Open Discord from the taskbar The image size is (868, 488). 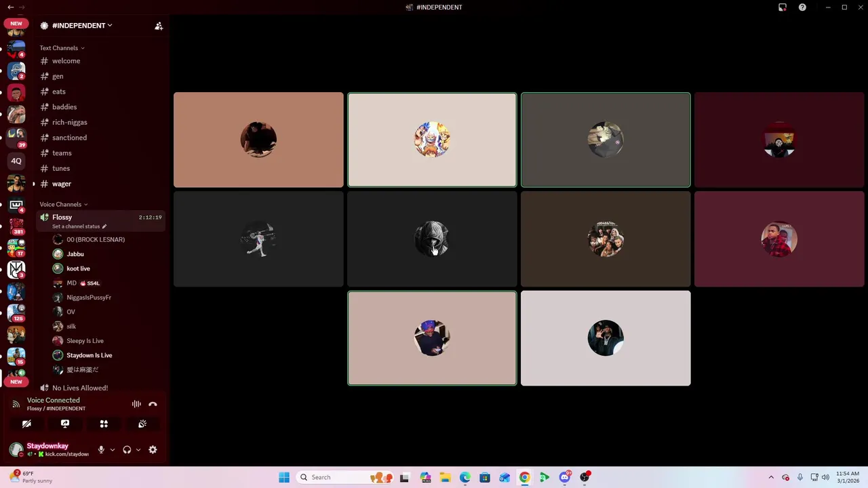point(564,477)
